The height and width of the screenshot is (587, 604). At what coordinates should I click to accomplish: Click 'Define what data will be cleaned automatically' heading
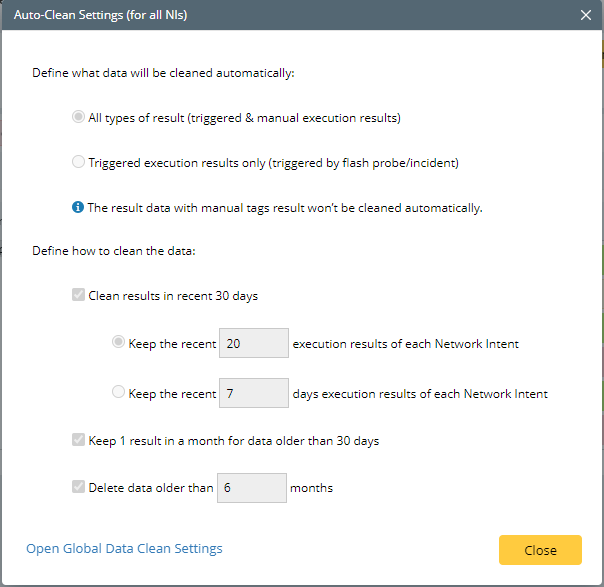(x=164, y=73)
